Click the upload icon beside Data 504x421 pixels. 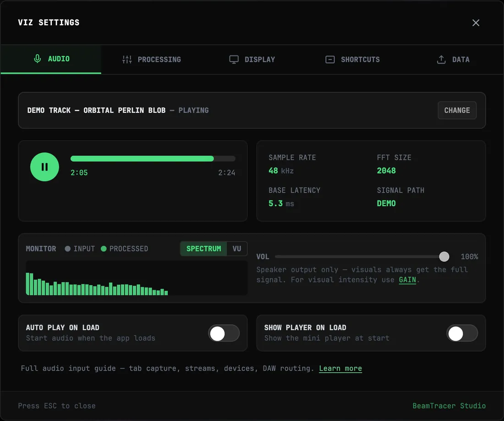(x=441, y=60)
